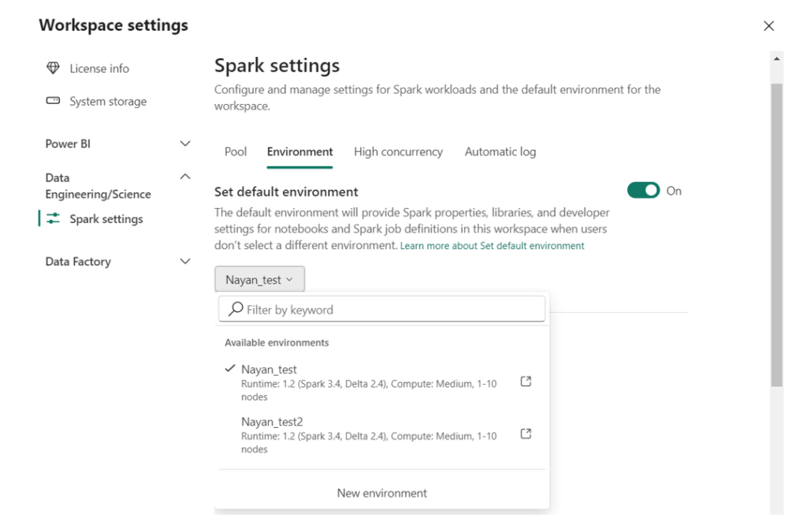Open the High concurrency tab

(x=398, y=151)
